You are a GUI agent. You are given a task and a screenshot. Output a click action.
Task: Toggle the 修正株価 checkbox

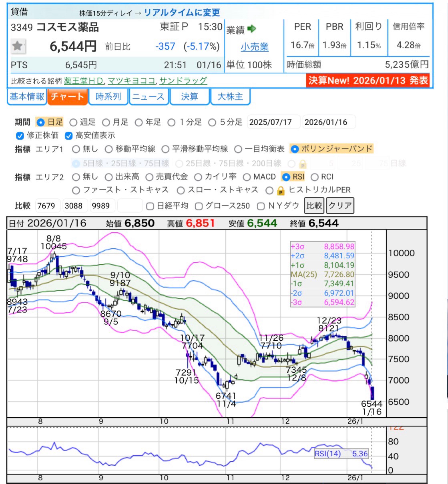tap(20, 136)
